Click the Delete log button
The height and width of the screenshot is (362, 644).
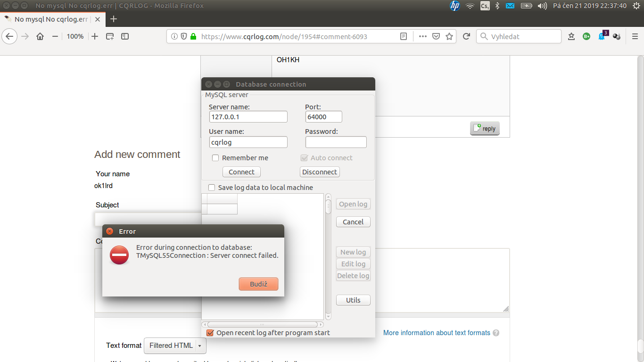[353, 276]
